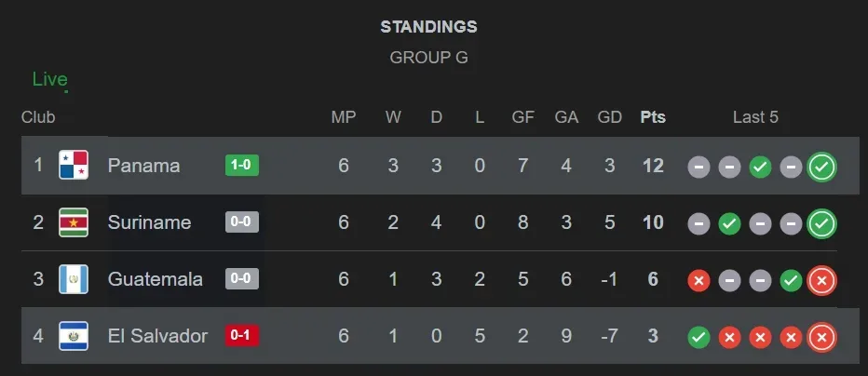868x376 pixels.
Task: Click Panama's first gray draw icon
Action: coord(698,167)
